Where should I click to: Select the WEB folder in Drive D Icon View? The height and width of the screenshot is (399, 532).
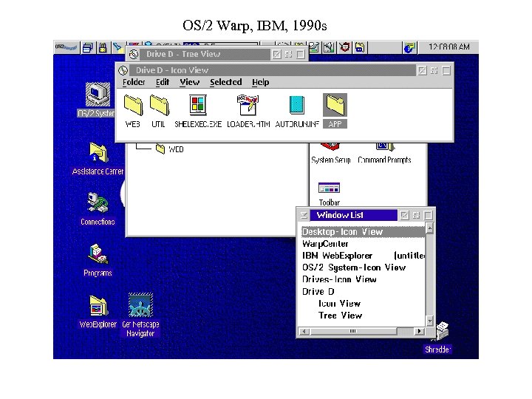point(133,111)
